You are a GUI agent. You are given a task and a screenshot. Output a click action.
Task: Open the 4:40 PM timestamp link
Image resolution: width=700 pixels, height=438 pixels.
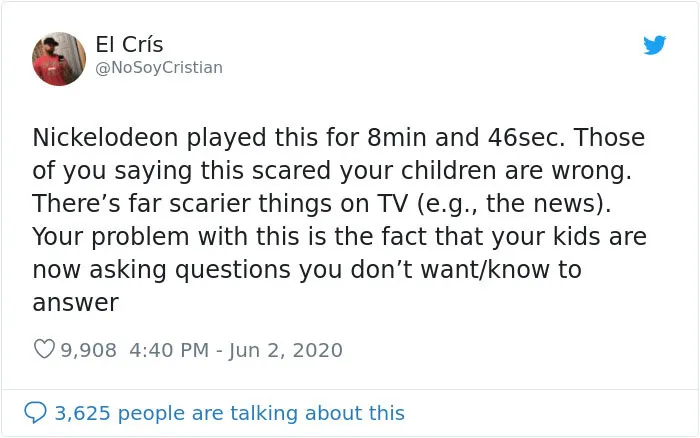tap(169, 350)
